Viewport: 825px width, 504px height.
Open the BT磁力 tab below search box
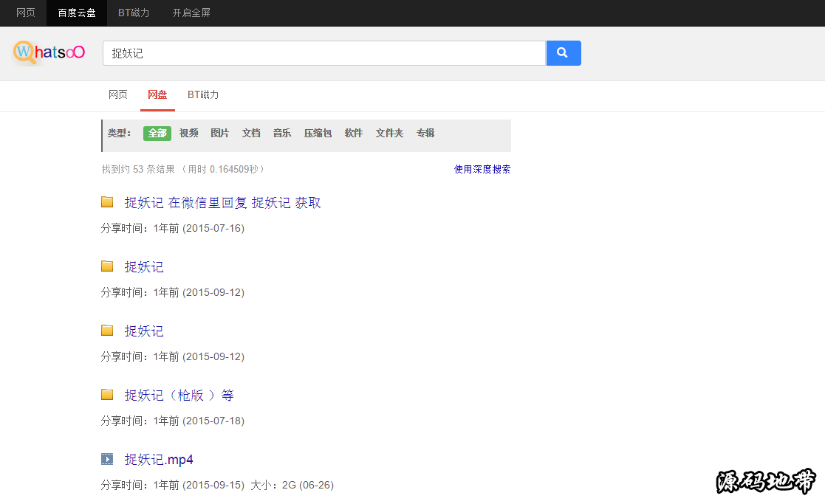(x=203, y=94)
